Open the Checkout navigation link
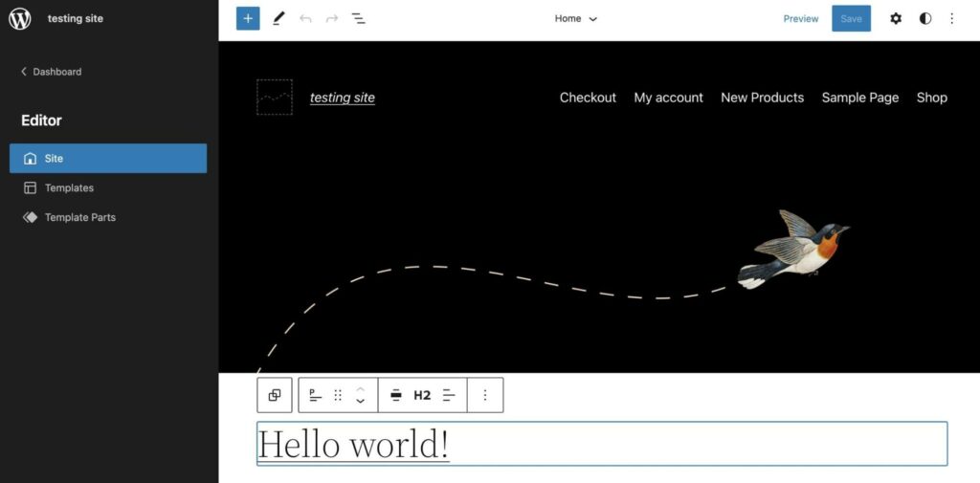 tap(588, 98)
